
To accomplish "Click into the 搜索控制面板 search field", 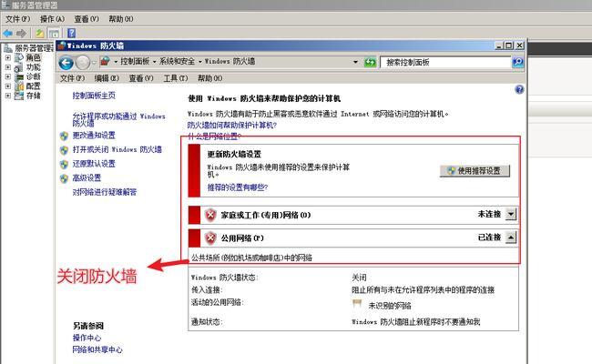I will (x=445, y=62).
